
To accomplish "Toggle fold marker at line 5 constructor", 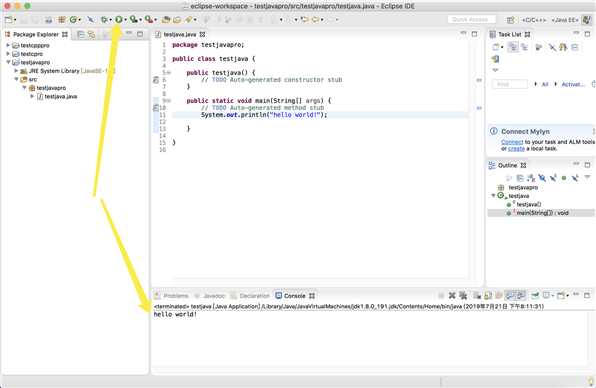I will (x=169, y=73).
